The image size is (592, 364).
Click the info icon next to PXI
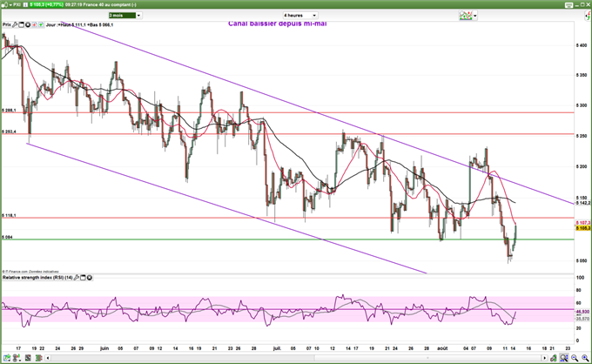pyautogui.click(x=25, y=4)
